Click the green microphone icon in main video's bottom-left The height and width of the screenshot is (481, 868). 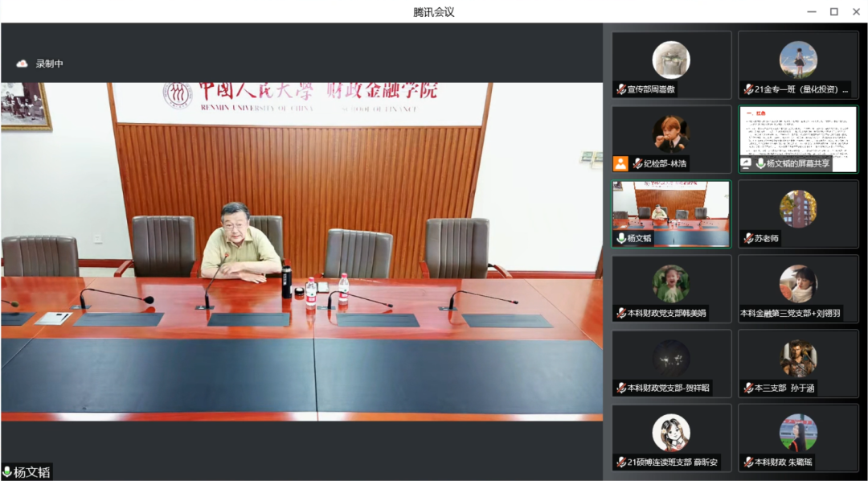pos(7,472)
